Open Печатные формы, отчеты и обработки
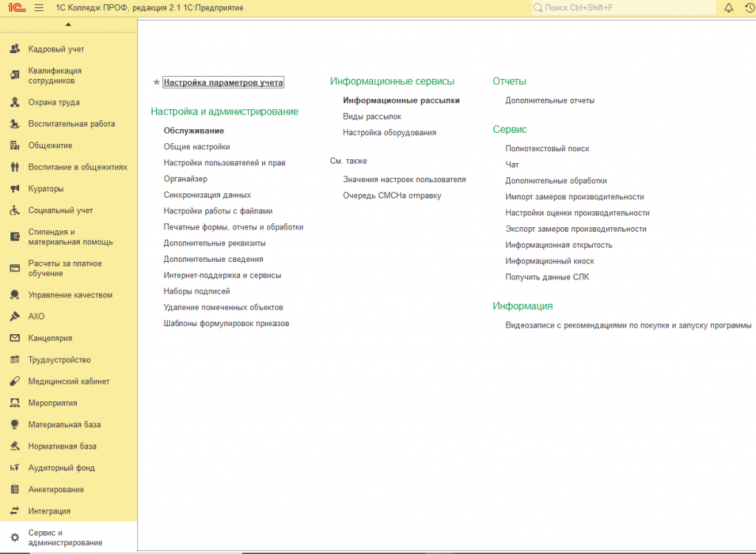The image size is (756, 554). click(233, 227)
